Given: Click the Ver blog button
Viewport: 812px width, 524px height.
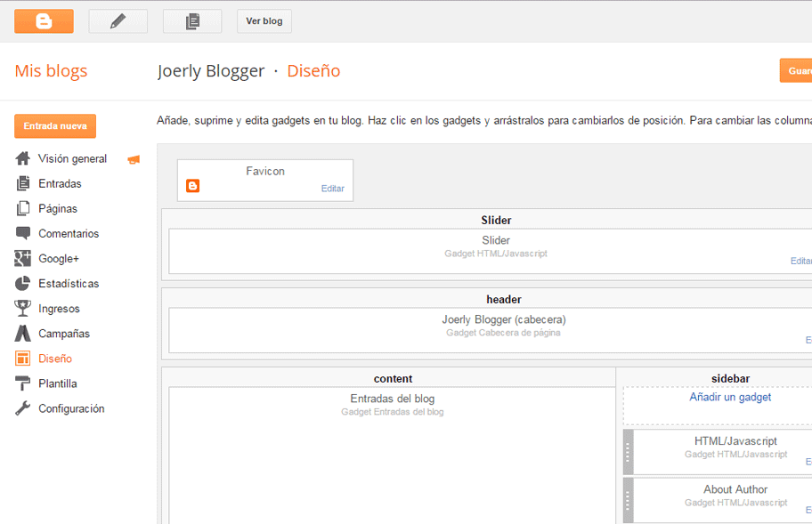Looking at the screenshot, I should click(264, 21).
